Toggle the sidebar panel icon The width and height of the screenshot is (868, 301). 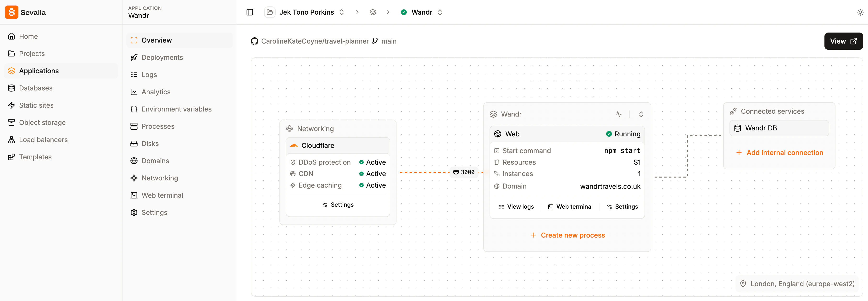click(x=250, y=12)
